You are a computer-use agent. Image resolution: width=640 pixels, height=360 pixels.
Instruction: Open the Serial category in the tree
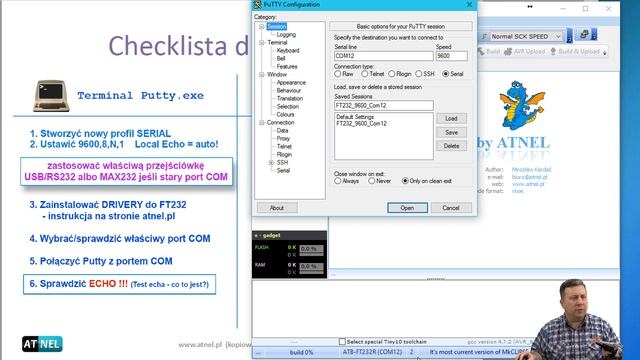pos(283,171)
